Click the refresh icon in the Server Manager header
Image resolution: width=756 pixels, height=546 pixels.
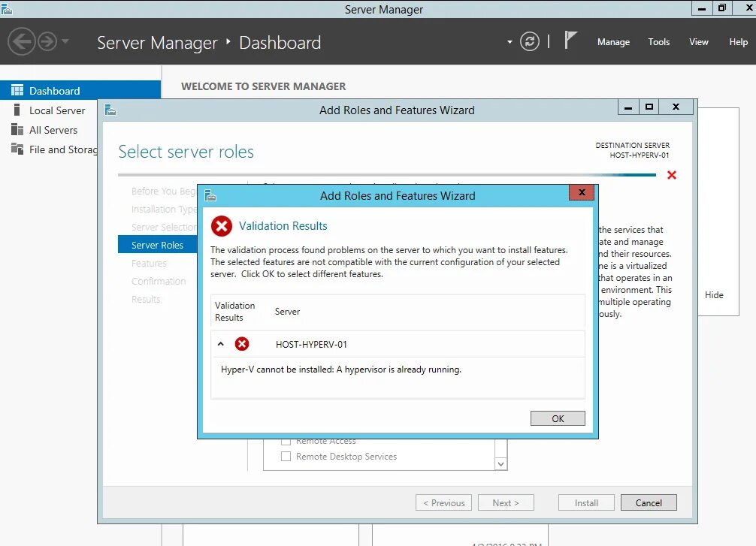click(x=529, y=41)
